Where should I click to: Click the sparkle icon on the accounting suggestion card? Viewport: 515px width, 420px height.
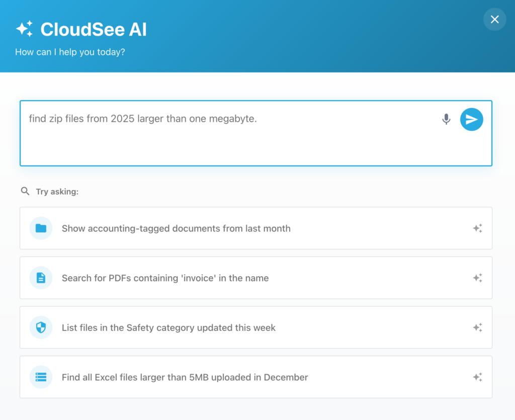point(477,228)
